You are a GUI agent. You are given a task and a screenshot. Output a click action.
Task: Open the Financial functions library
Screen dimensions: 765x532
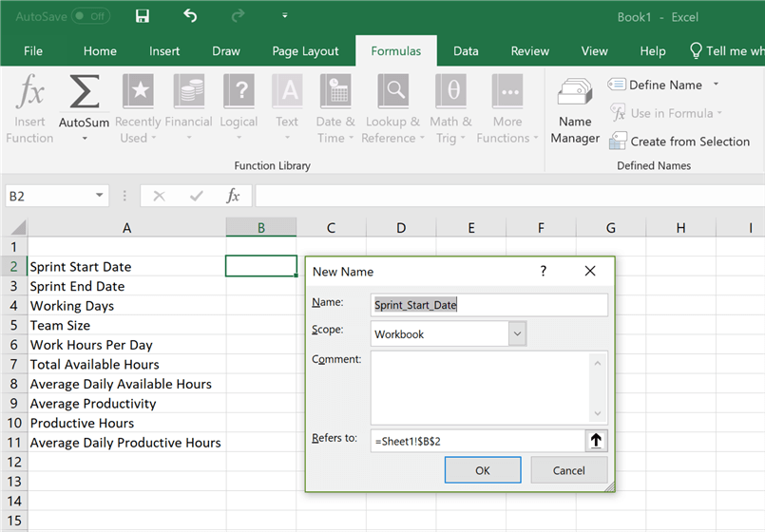pyautogui.click(x=188, y=110)
